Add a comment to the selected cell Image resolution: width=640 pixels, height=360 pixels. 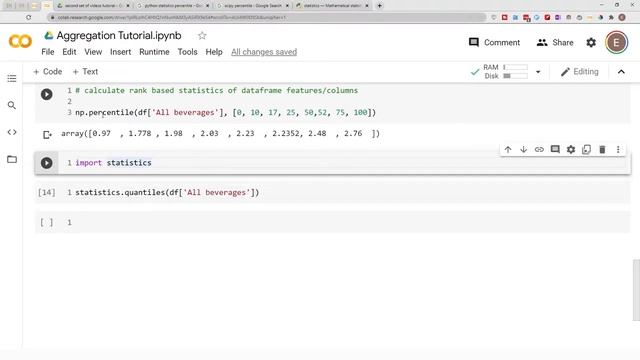[555, 149]
